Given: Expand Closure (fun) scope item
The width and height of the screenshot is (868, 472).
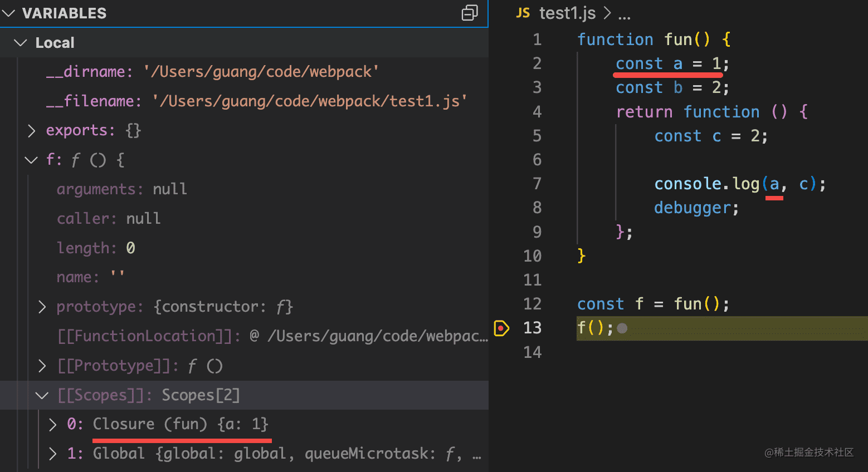Looking at the screenshot, I should tap(52, 425).
